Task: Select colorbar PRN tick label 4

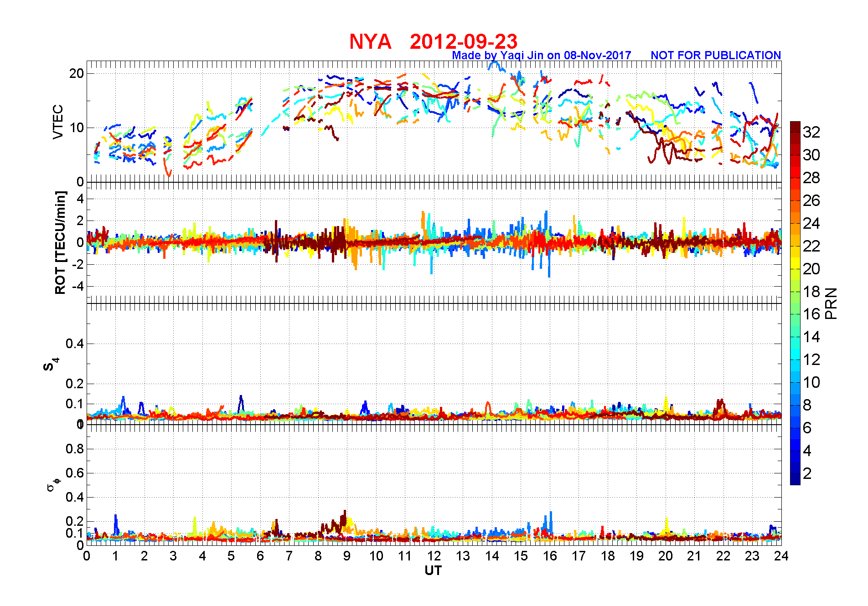Action: click(x=807, y=451)
